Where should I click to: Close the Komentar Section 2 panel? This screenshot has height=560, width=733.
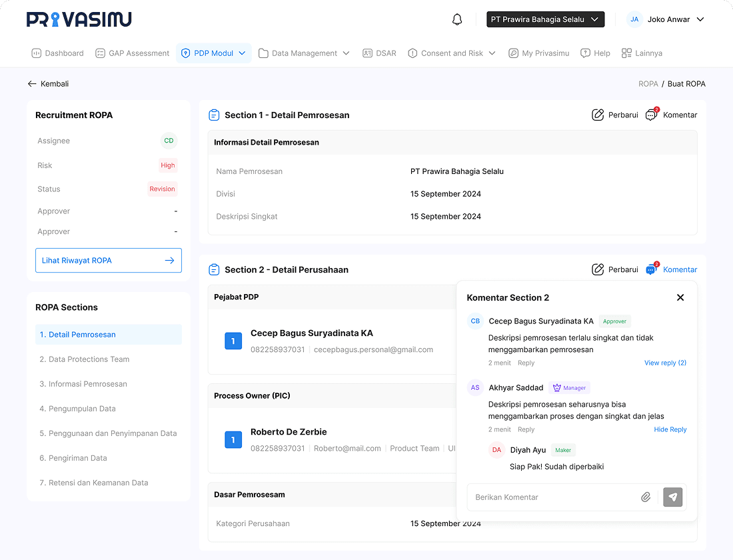[680, 297]
